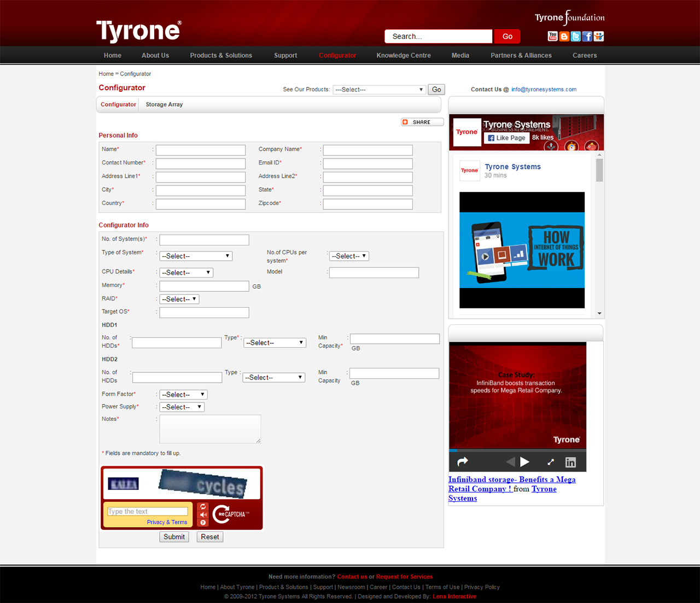Image resolution: width=700 pixels, height=603 pixels.
Task: Click the Contact us link in the footer prompt
Action: click(352, 577)
